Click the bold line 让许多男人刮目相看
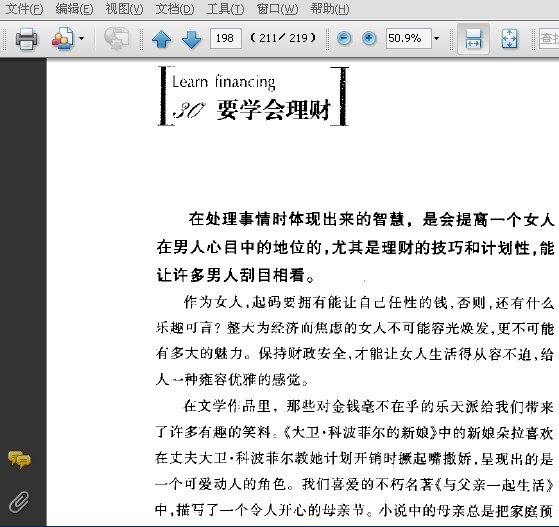The width and height of the screenshot is (559, 527). click(x=236, y=275)
